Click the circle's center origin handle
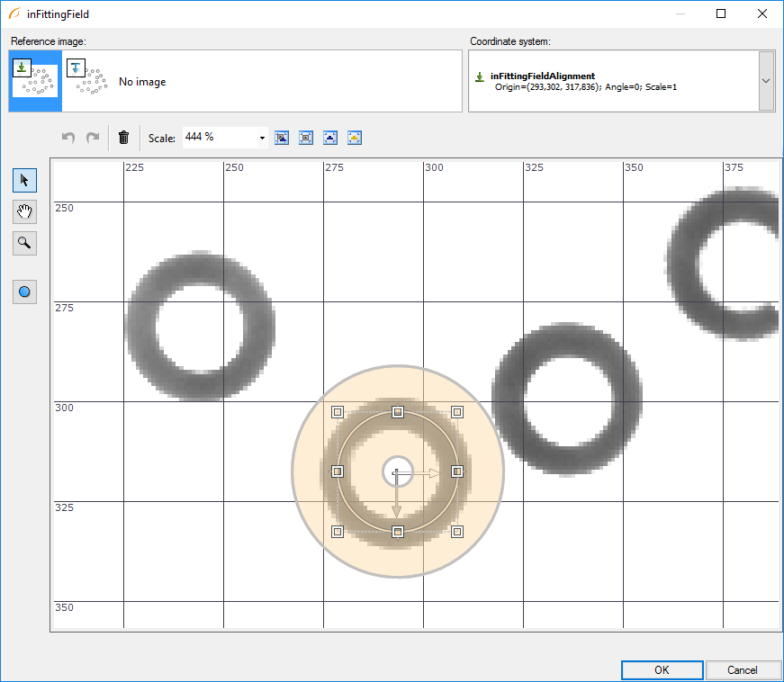Screen dimensions: 784x682 point(397,471)
